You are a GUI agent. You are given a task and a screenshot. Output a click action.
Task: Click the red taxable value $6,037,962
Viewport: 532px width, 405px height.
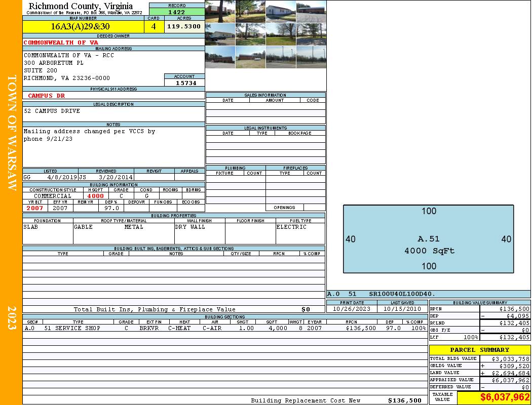(494, 397)
